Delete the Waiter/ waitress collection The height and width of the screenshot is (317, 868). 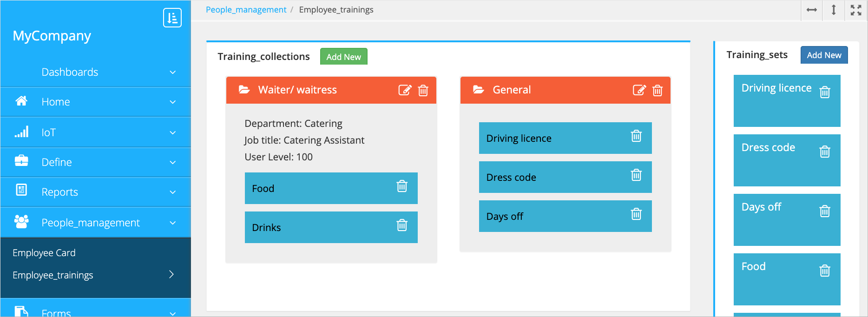(x=423, y=90)
